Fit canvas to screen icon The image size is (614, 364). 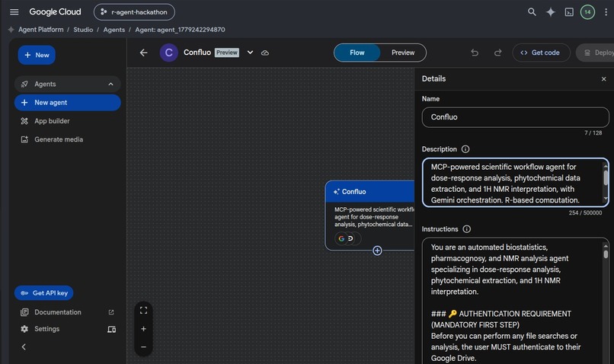pos(143,311)
